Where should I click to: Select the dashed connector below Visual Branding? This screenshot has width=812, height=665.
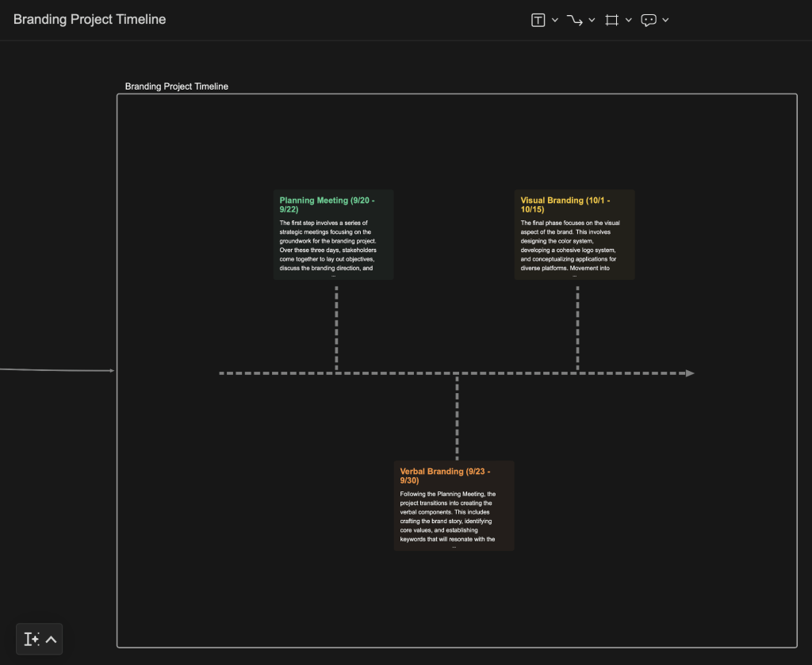point(577,327)
